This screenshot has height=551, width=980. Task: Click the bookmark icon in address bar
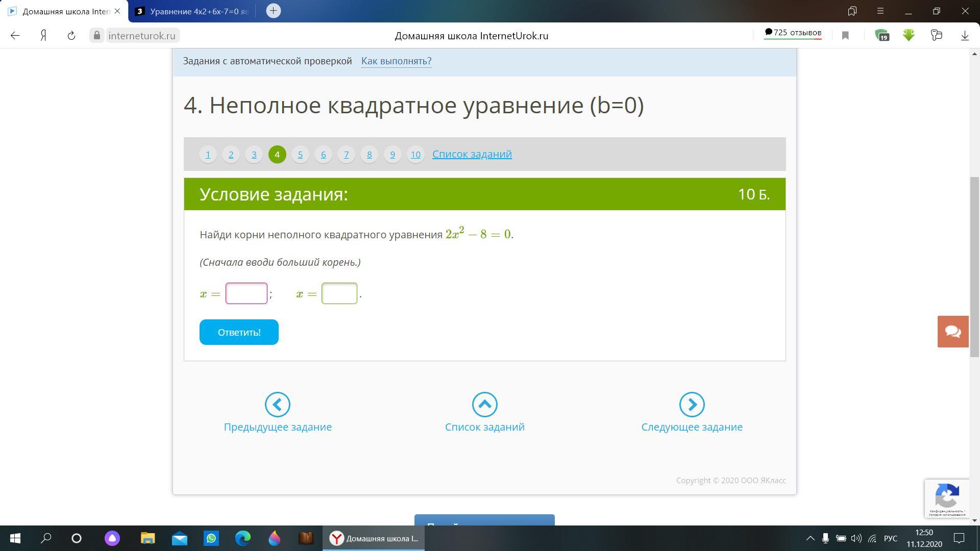coord(845,35)
